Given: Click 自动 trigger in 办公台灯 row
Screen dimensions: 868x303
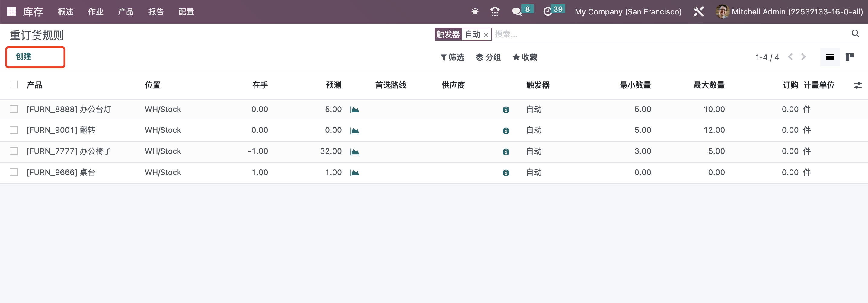Looking at the screenshot, I should (534, 109).
